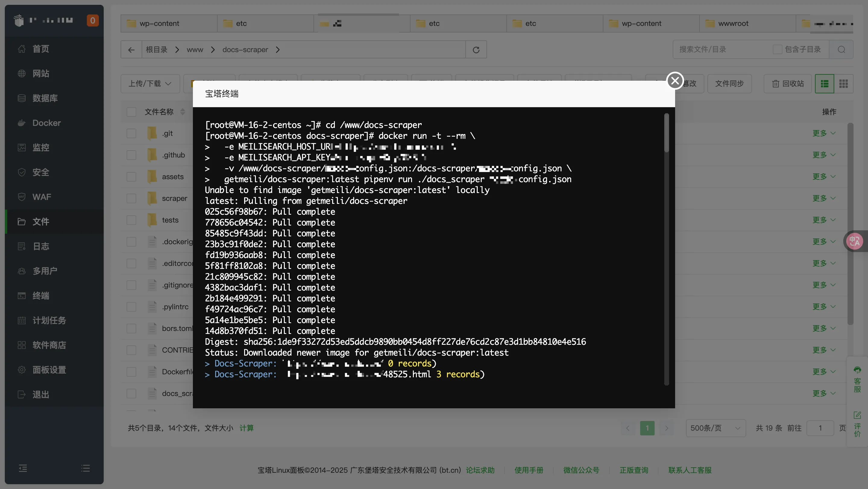
Task: Focus the 前往 page number input
Action: click(820, 428)
